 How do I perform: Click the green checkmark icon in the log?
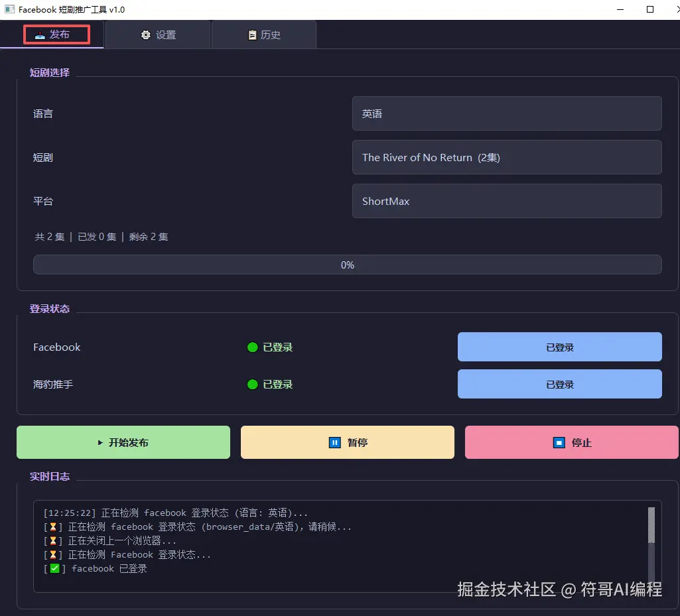tap(54, 568)
